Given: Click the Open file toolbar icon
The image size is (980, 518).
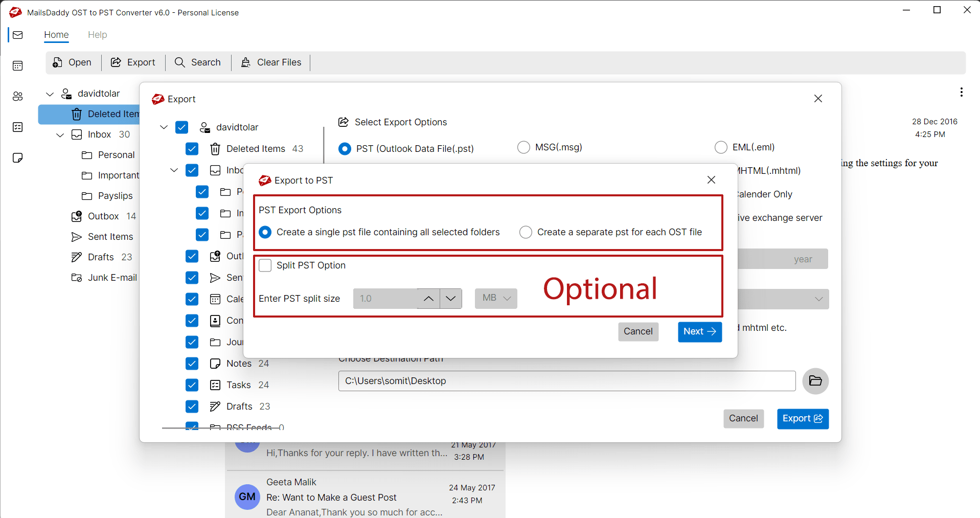Looking at the screenshot, I should click(x=58, y=62).
